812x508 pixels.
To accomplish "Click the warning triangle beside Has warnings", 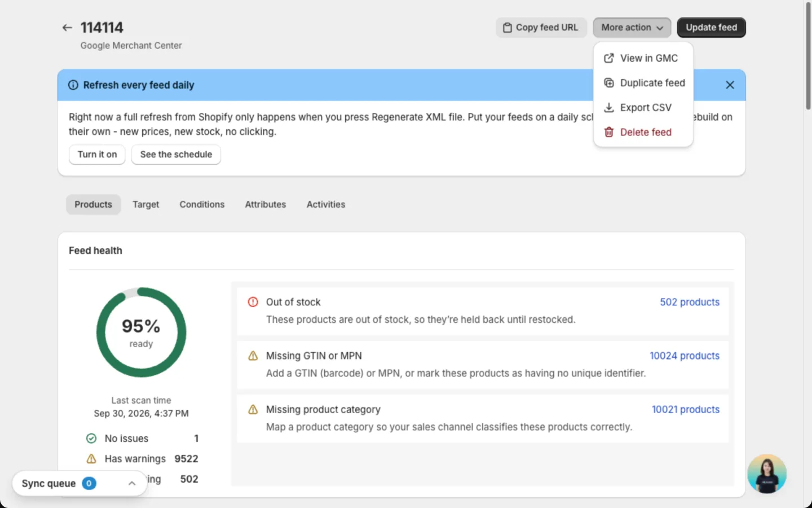I will 91,459.
